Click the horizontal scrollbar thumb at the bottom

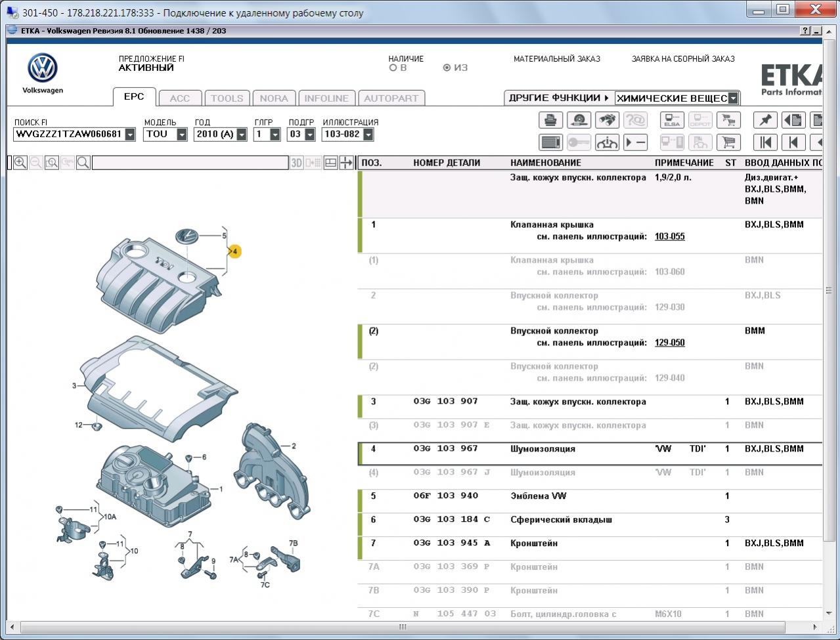[403, 627]
